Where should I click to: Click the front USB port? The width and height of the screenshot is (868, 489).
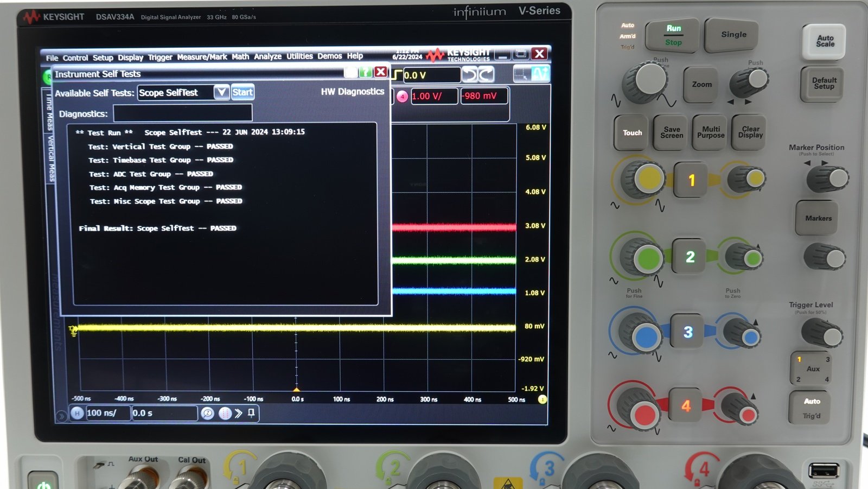[x=824, y=470]
